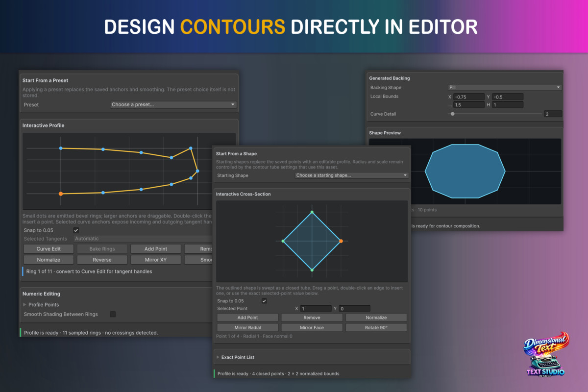This screenshot has width=588, height=392.
Task: Click the blue pill polygon in Shape Preview
Action: [465, 171]
